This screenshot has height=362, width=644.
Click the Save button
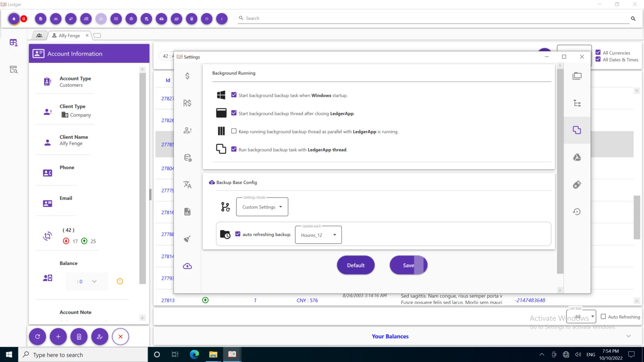pos(409,265)
